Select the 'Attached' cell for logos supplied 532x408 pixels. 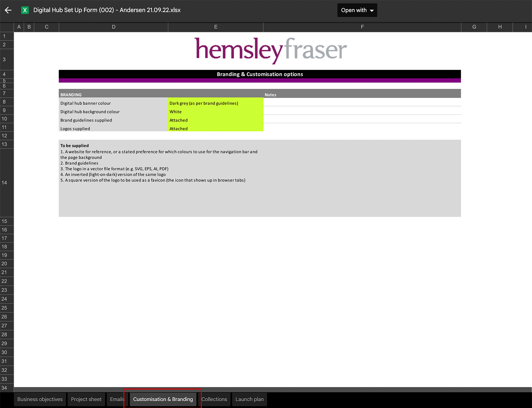point(216,128)
